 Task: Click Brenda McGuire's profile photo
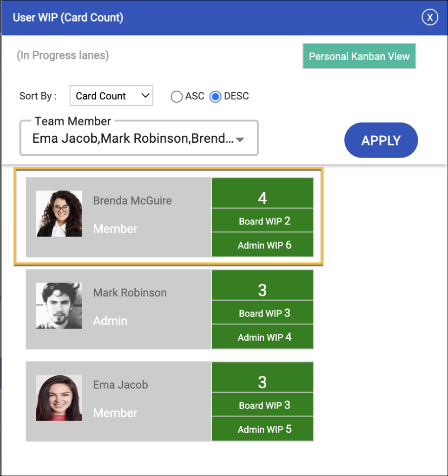click(59, 213)
